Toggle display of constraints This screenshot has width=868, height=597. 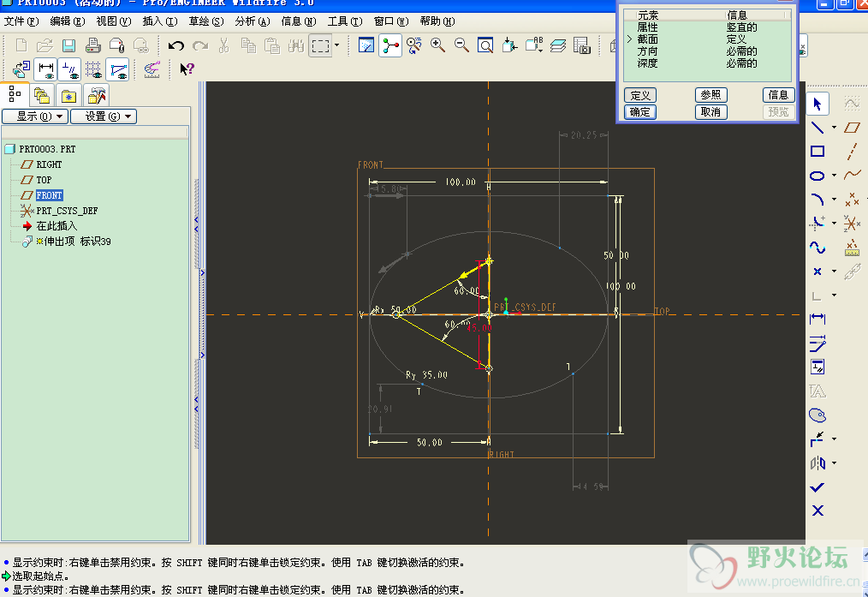point(69,69)
